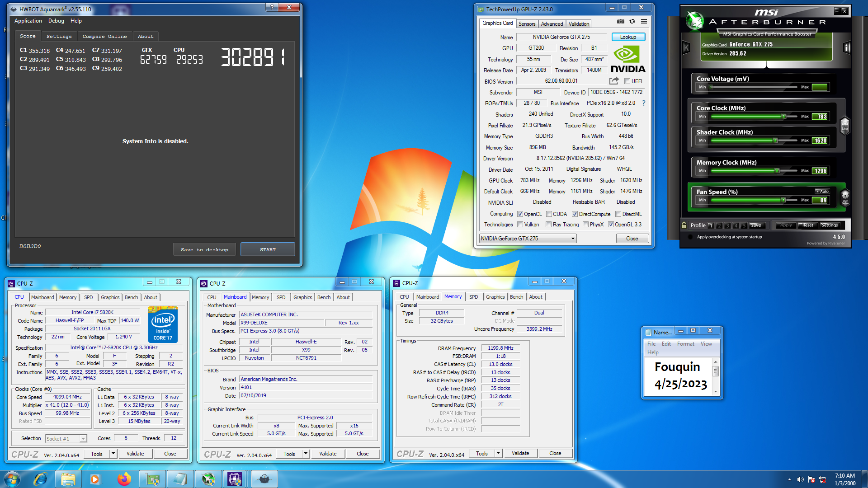Viewport: 868px width, 488px height.
Task: Toggle fan speed Auto button
Action: click(x=822, y=192)
